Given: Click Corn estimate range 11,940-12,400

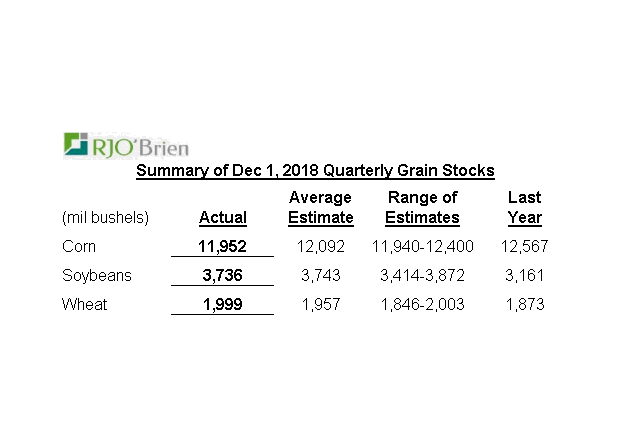Looking at the screenshot, I should coord(423,245).
